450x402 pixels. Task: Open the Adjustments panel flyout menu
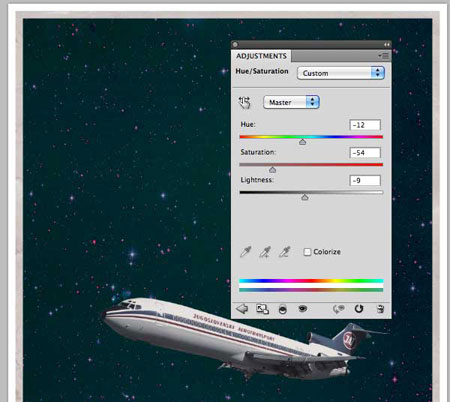coord(384,56)
